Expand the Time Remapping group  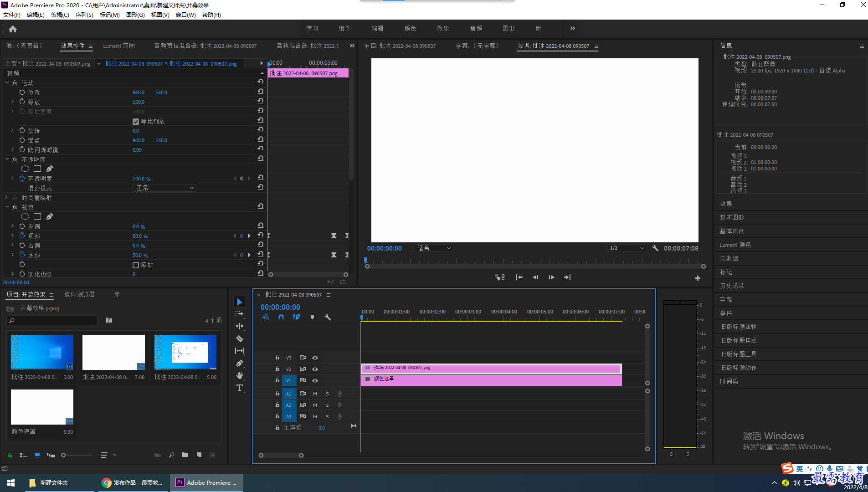[x=7, y=198]
